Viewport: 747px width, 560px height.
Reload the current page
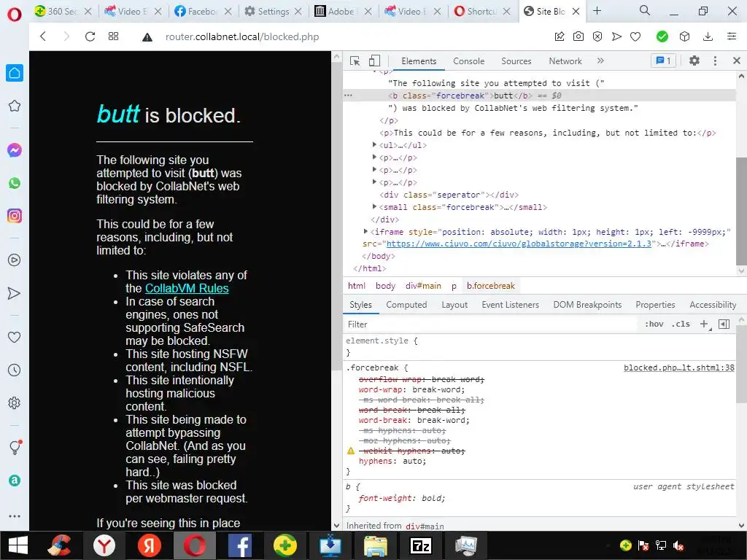(90, 36)
